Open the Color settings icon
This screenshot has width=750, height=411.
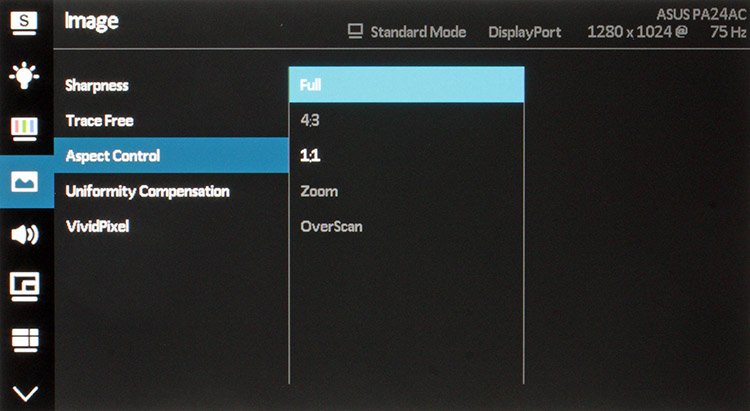[24, 129]
